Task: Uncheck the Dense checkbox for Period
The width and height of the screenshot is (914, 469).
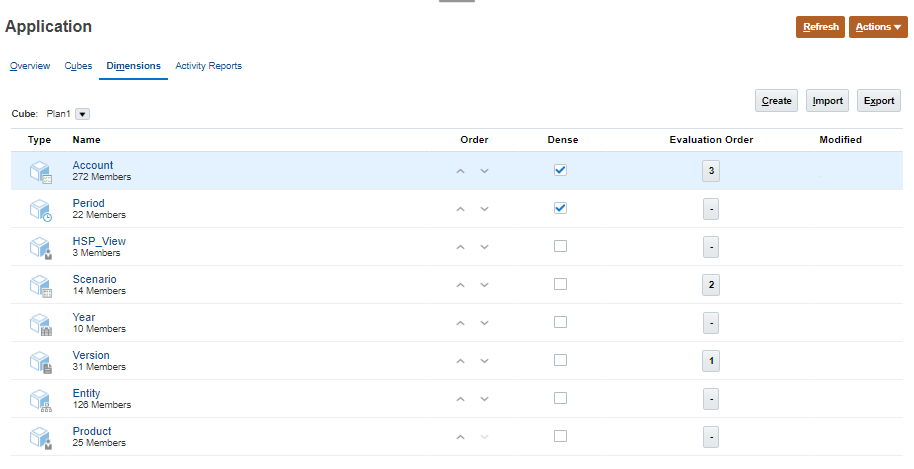Action: (x=560, y=209)
